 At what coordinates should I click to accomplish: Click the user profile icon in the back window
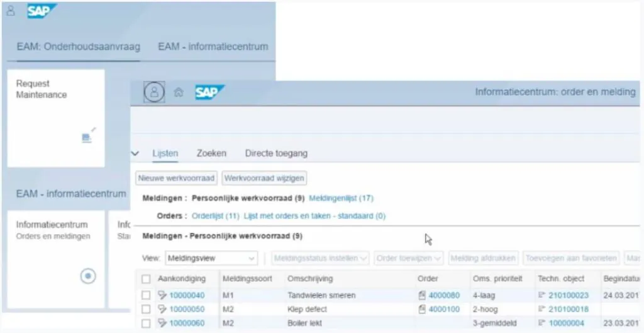pyautogui.click(x=11, y=11)
